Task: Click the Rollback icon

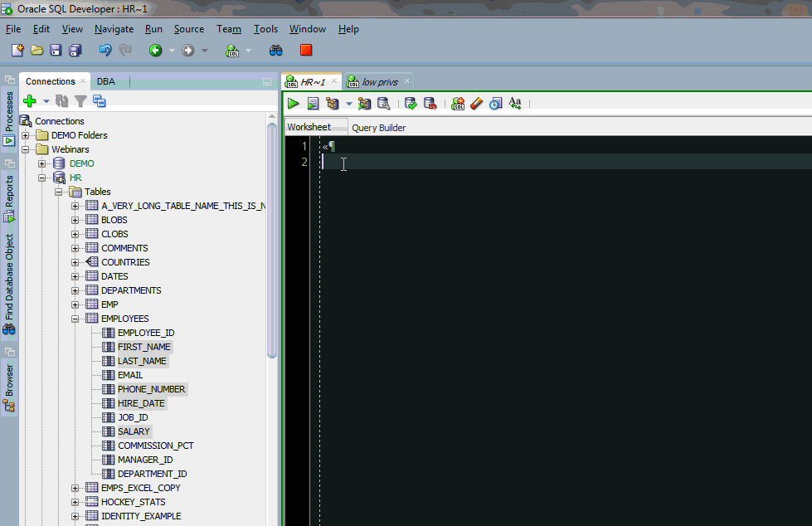Action: click(x=430, y=104)
